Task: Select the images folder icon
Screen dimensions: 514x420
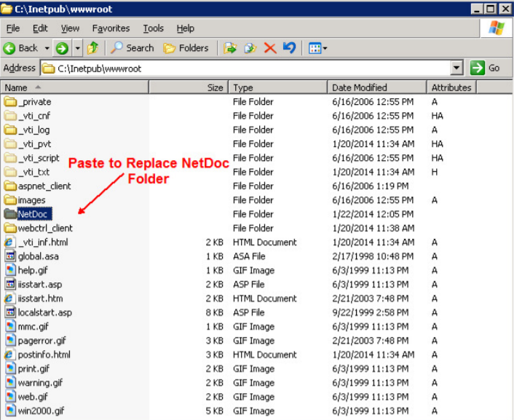Action: point(10,200)
